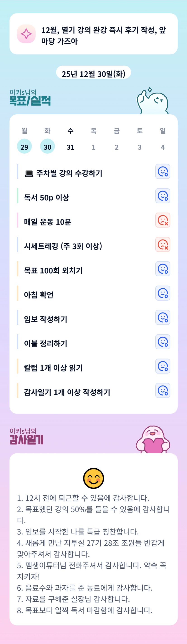Click red failed icon for 매일 운동 10분
Image resolution: width=187 pixels, height=644 pixels.
coord(163,220)
